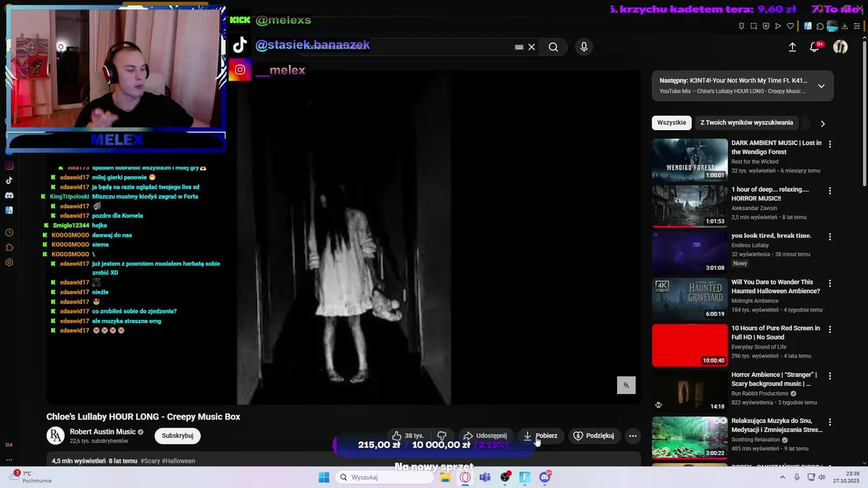Select Z Twoich wyników wyszukiwania chip
Screen dimensions: 868x488
[746, 123]
